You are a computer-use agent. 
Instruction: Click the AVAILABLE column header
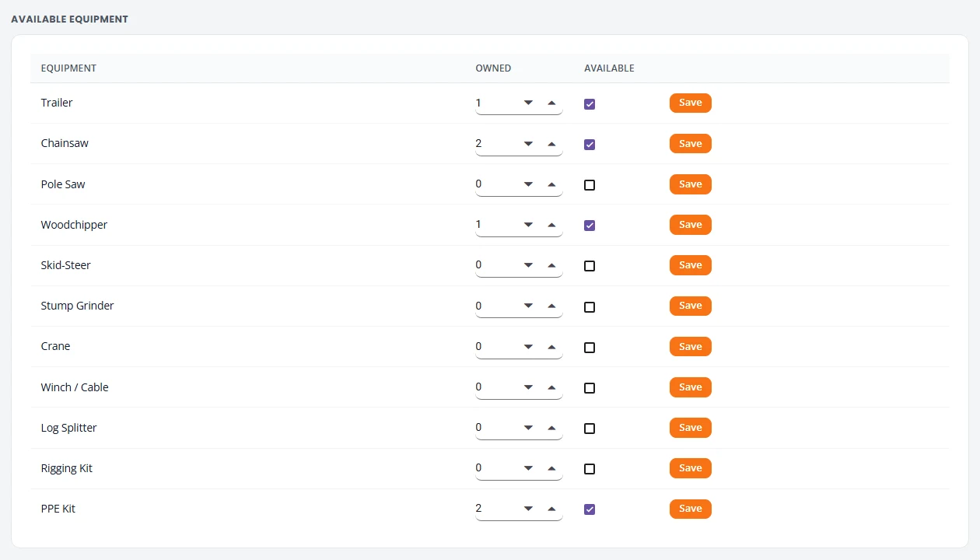pos(609,68)
